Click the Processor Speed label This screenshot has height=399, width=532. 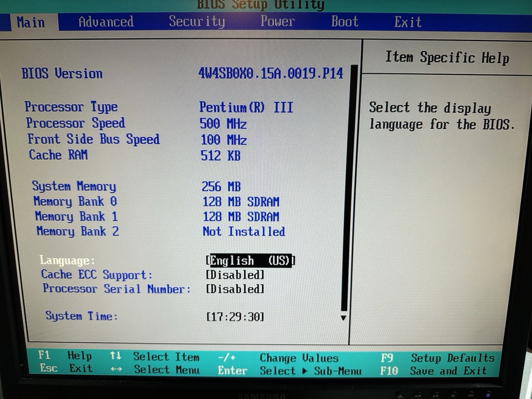[x=76, y=123]
